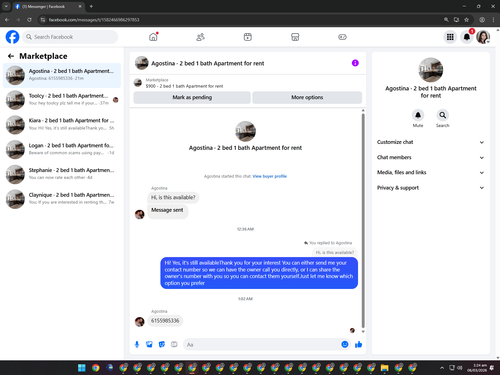Open conversation info purple icon
The image size is (500, 375).
click(x=355, y=63)
